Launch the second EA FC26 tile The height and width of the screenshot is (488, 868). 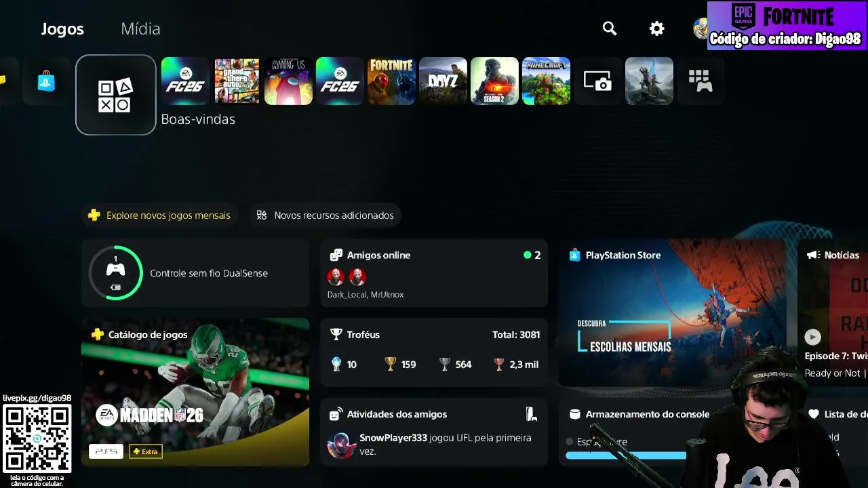click(340, 81)
